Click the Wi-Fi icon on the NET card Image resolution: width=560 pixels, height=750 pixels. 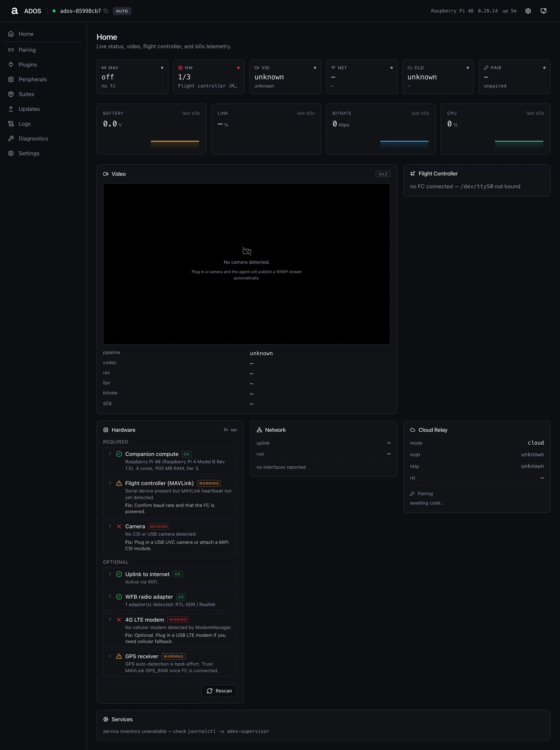pyautogui.click(x=333, y=68)
